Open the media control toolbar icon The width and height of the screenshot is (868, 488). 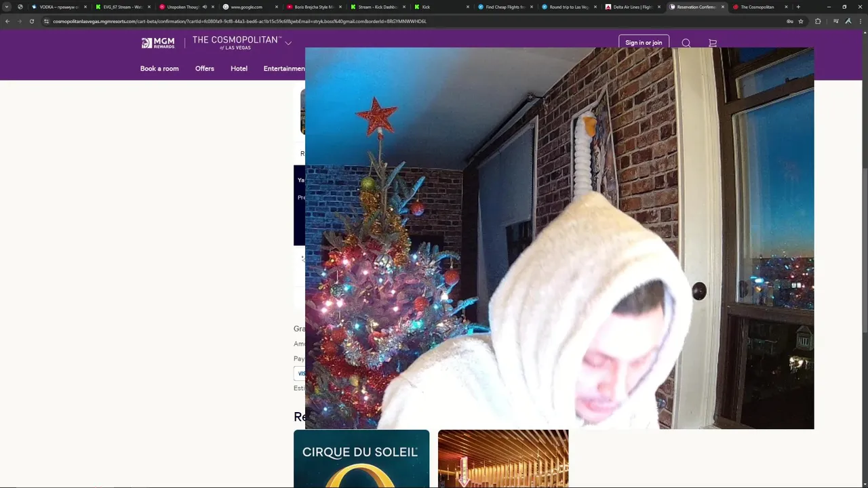point(836,21)
